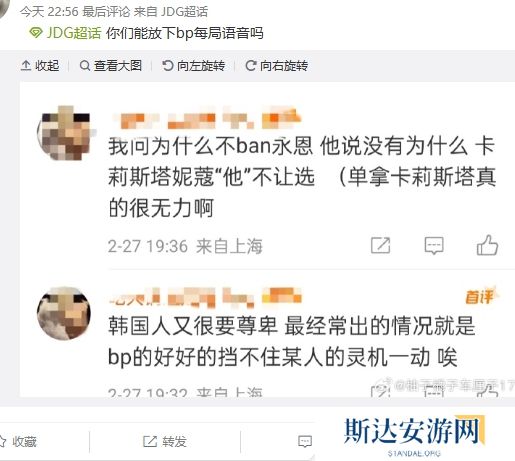Open 查看大图 to view large image
Screen dimensions: 515x461
(x=111, y=66)
